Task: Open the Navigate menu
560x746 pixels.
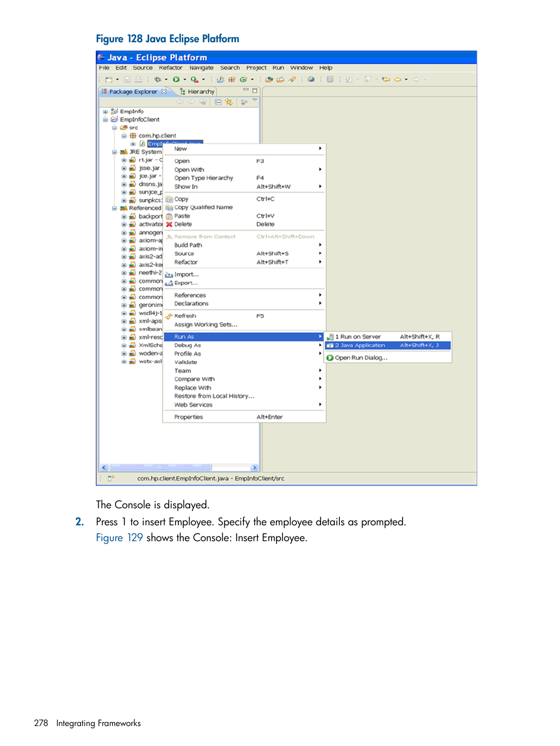Action: (x=201, y=68)
